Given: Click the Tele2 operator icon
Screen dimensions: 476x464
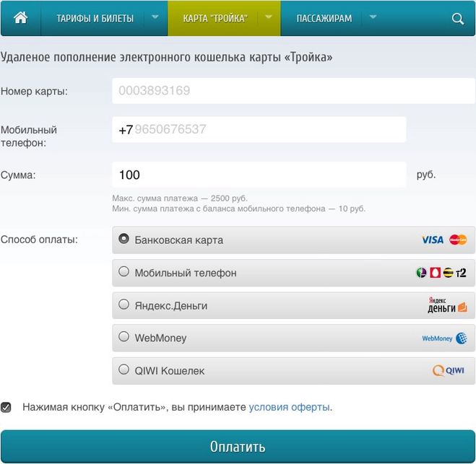Looking at the screenshot, I should click(x=461, y=273).
